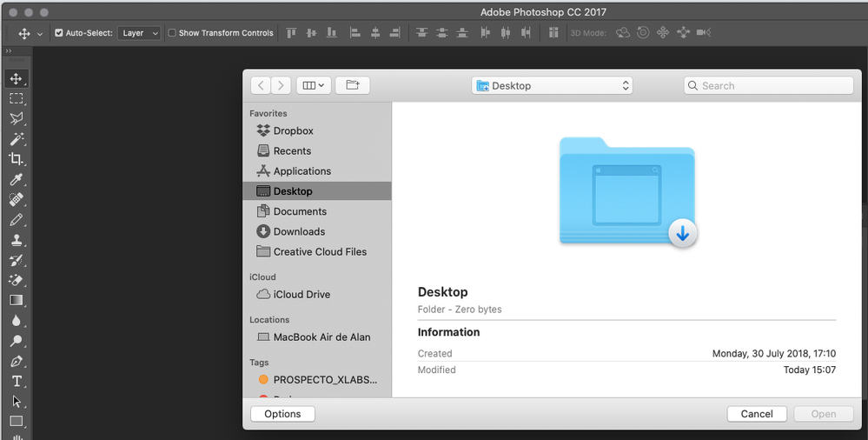Select the Eyedropper tool
The image size is (868, 440).
(16, 179)
